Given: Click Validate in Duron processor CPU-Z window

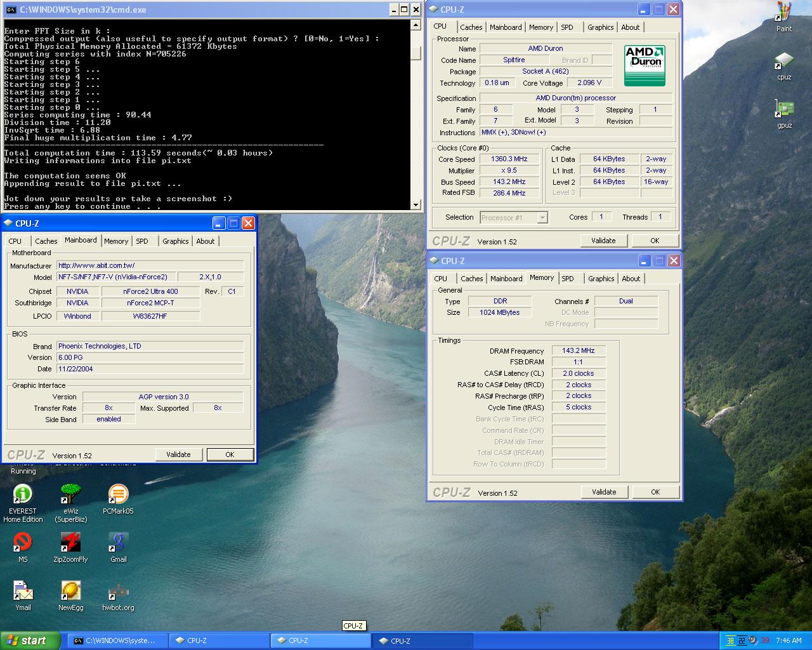Looking at the screenshot, I should 603,241.
